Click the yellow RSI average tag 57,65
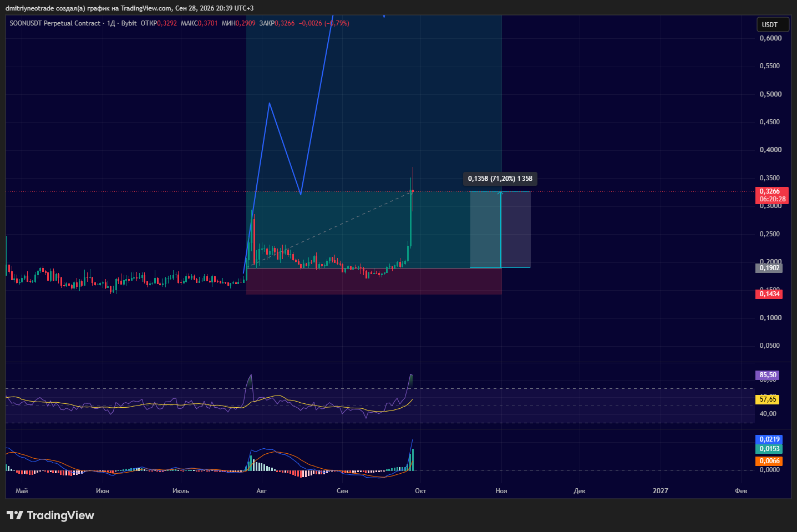This screenshot has width=797, height=532. (x=768, y=399)
